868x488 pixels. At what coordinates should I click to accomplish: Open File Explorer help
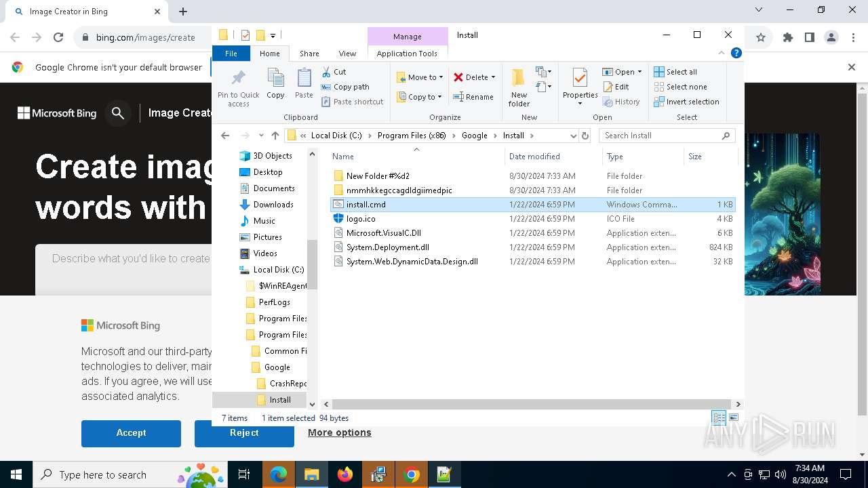click(x=736, y=53)
